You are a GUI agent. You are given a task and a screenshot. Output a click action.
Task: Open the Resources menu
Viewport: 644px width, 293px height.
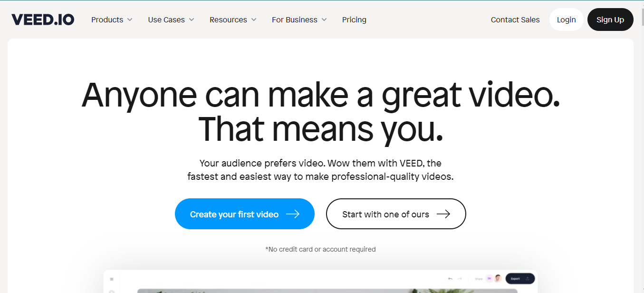[233, 20]
